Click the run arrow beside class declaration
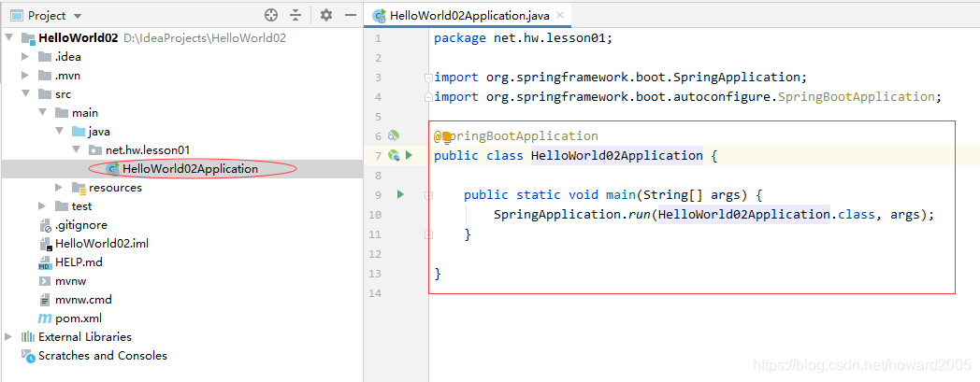980x382 pixels. pos(410,155)
